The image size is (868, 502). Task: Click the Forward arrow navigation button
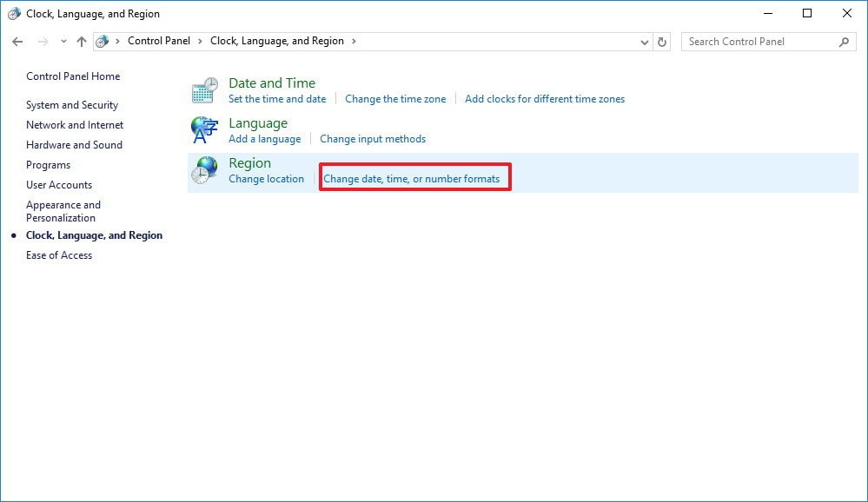43,42
